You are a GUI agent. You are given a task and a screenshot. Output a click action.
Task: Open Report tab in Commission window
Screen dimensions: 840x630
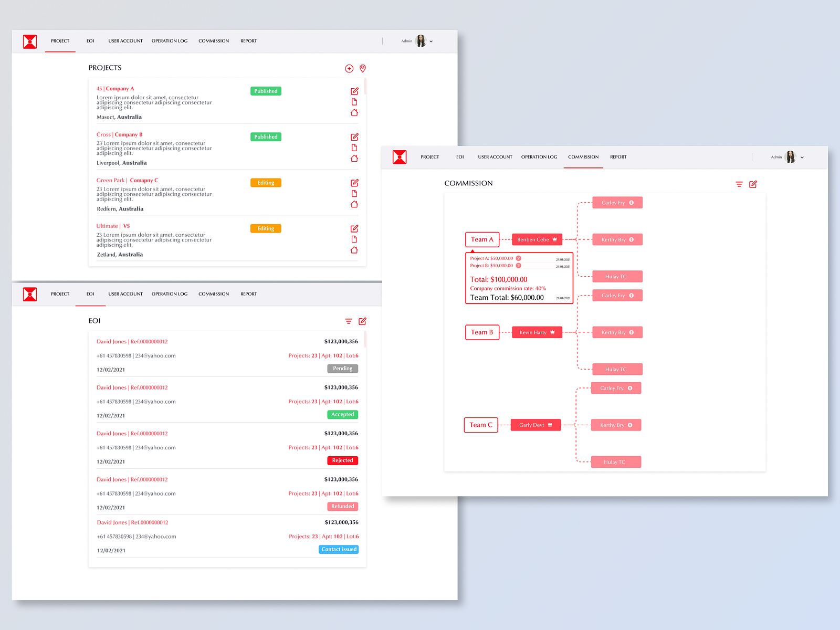(x=618, y=157)
